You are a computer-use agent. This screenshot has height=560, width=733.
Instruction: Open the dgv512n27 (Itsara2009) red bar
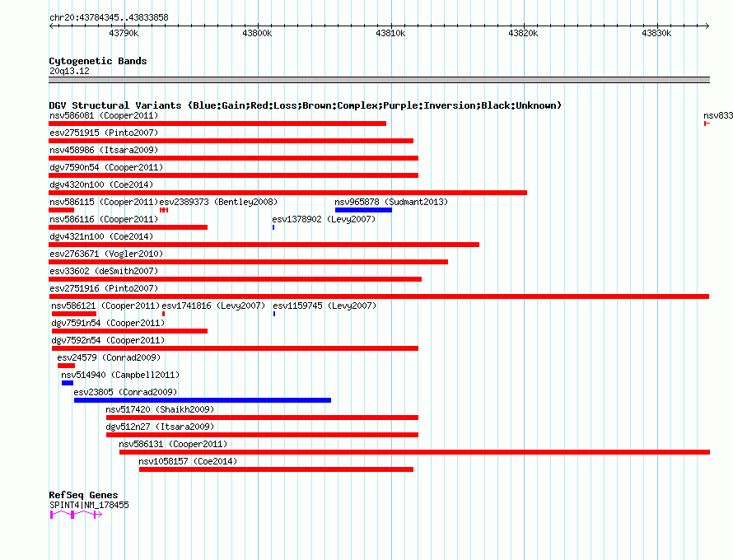click(x=262, y=435)
